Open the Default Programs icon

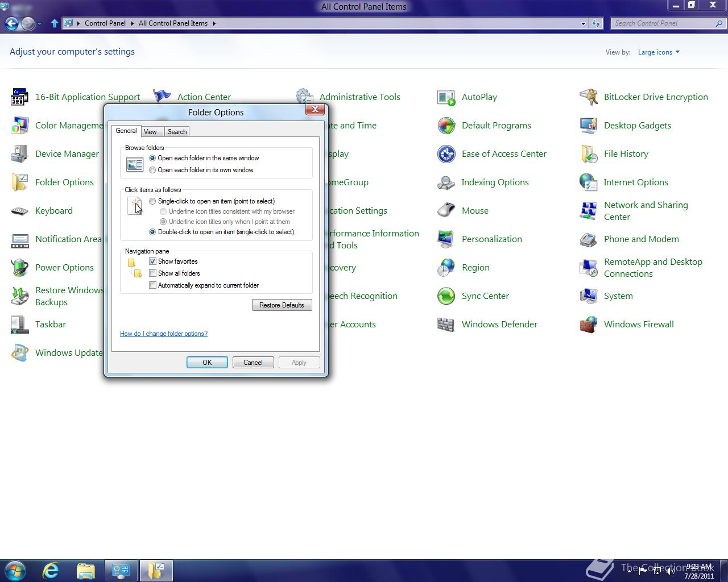[446, 126]
